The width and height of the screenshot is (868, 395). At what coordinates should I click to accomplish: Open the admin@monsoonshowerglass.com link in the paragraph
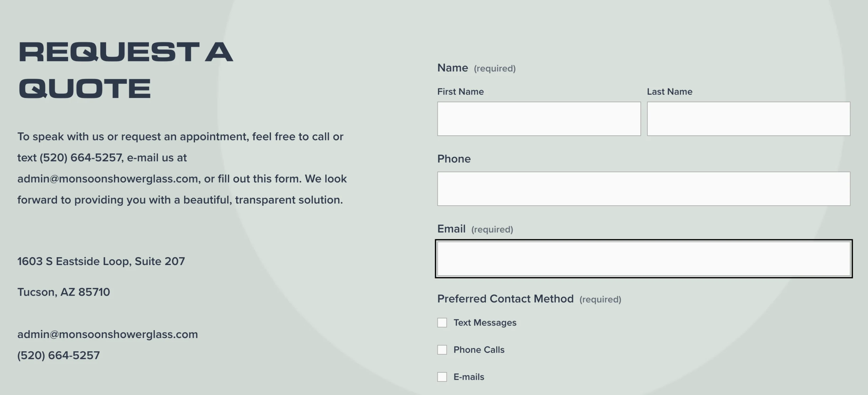click(x=108, y=179)
